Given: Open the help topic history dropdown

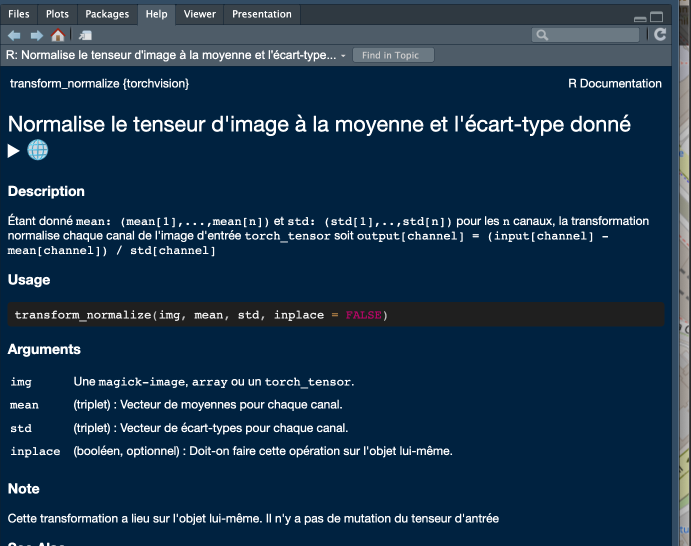Looking at the screenshot, I should (x=343, y=55).
